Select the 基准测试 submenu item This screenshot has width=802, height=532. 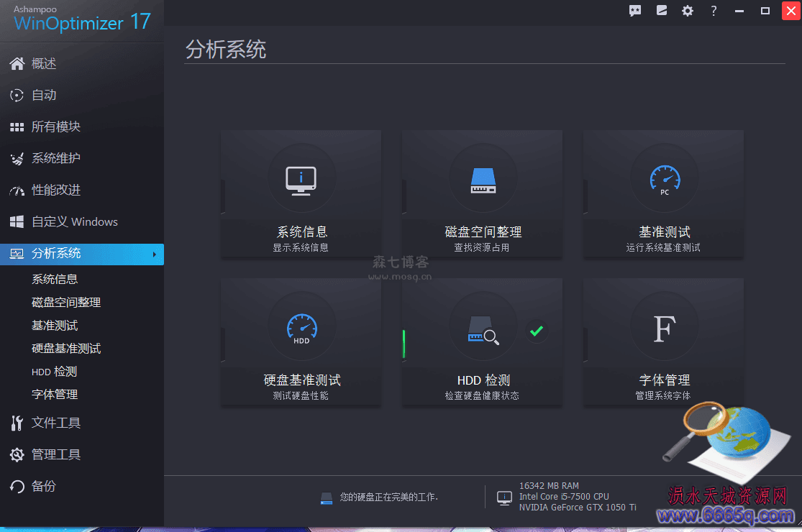pos(55,325)
